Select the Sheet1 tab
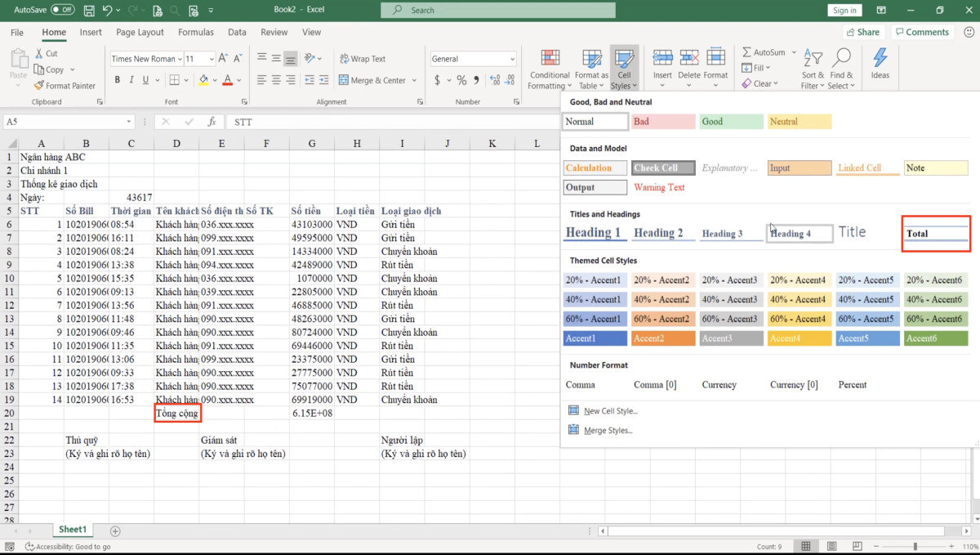This screenshot has width=980, height=555. point(72,530)
